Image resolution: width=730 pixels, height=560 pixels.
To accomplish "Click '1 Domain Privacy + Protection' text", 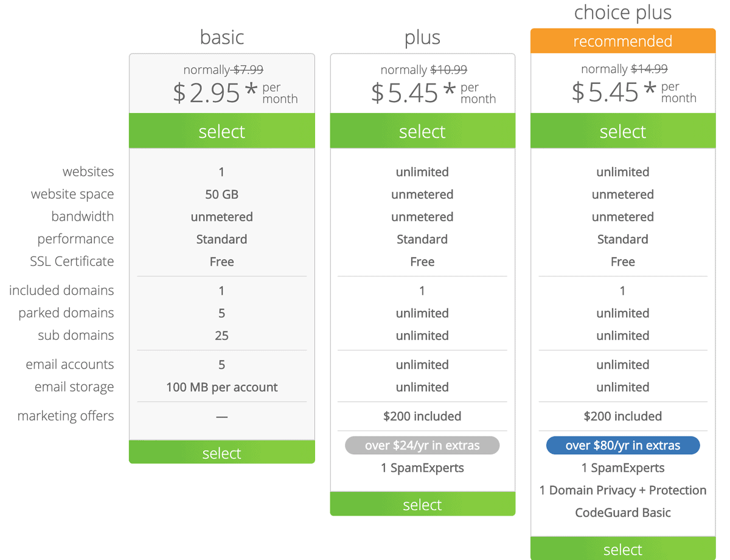I will tap(623, 490).
